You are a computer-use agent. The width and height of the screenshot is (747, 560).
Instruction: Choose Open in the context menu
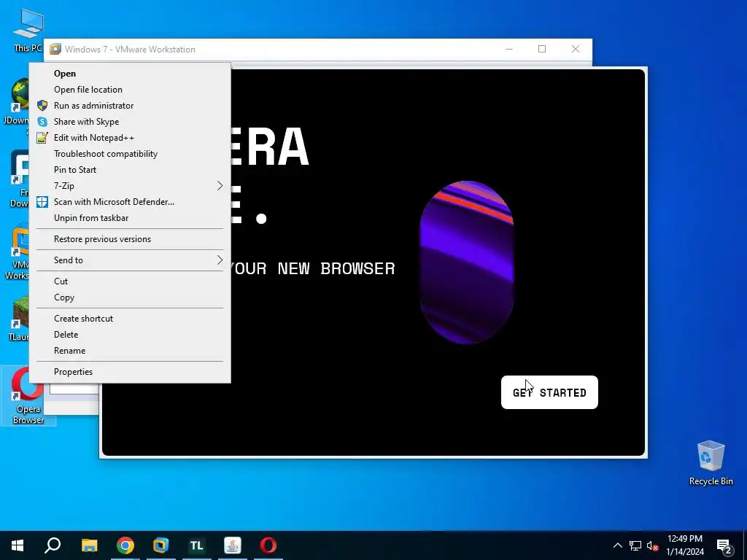click(130, 74)
